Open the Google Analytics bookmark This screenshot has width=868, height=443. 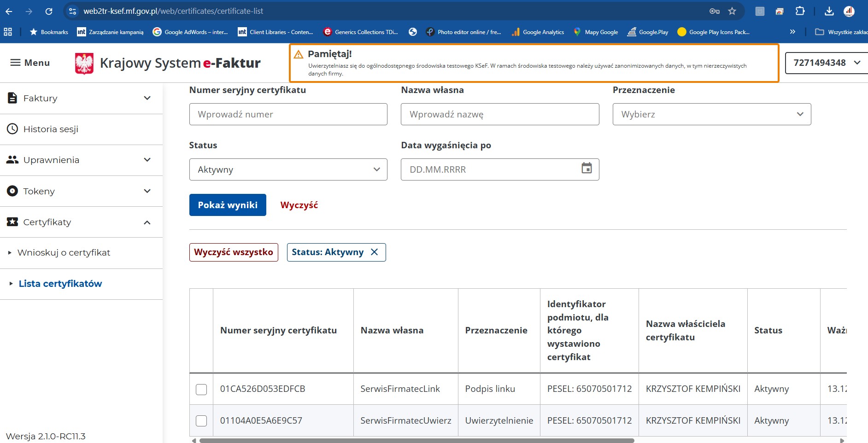538,32
